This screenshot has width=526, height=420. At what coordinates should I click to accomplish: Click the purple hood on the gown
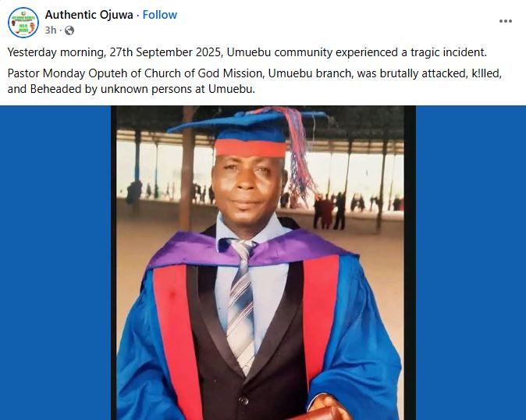point(251,248)
